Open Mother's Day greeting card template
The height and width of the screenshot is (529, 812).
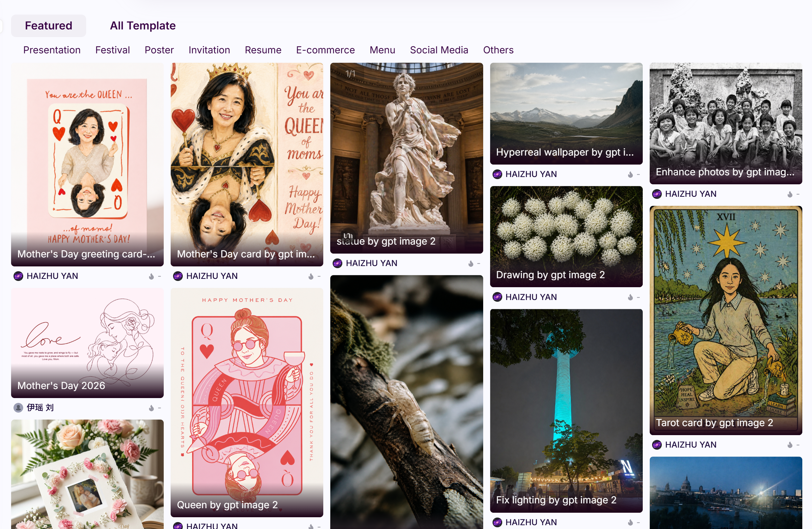pyautogui.click(x=87, y=164)
